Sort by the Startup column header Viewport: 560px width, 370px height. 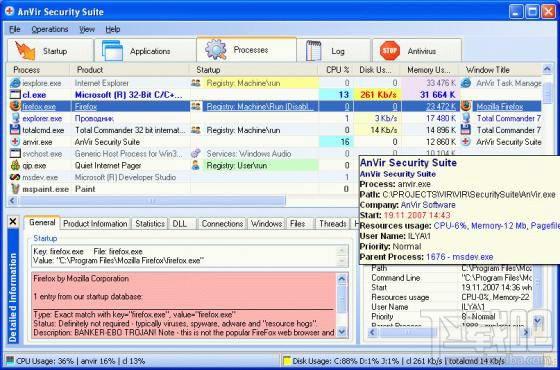[x=253, y=70]
